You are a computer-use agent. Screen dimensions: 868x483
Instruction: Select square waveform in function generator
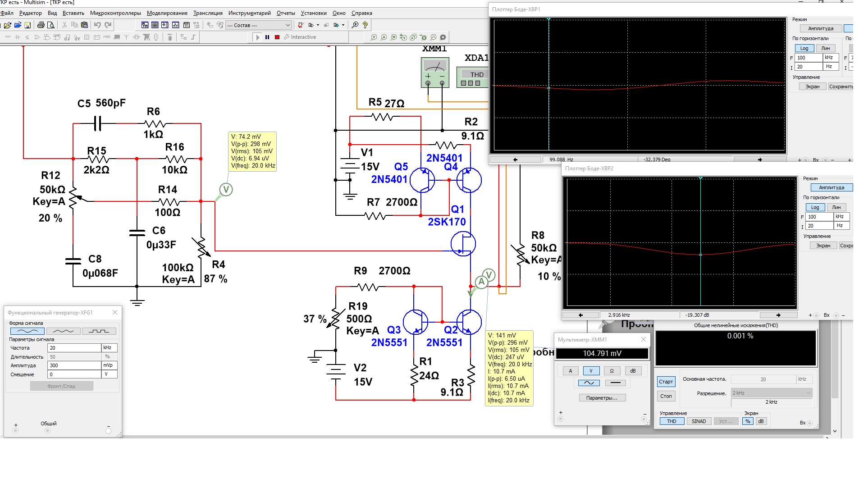click(99, 331)
